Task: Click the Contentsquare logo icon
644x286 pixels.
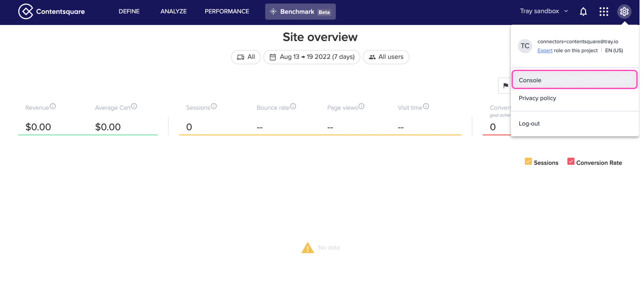Action: 26,12
